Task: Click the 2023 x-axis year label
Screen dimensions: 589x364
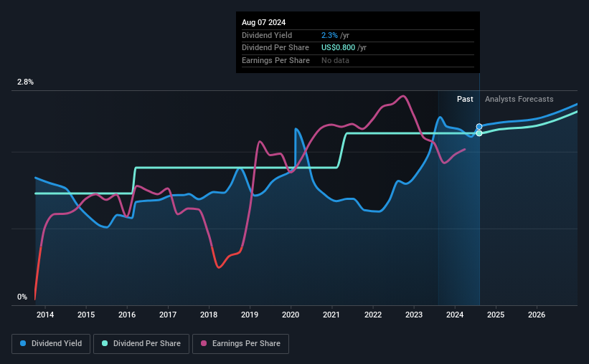Action: 414,315
